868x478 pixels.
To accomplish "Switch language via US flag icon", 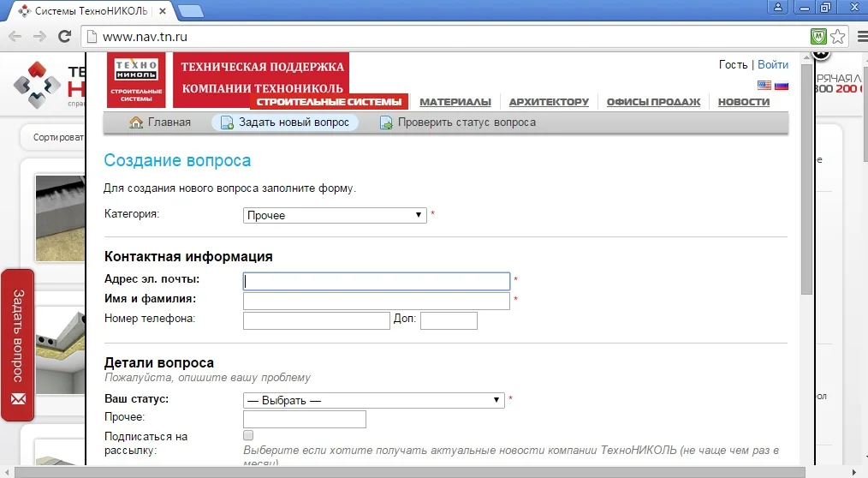I will pyautogui.click(x=764, y=86).
